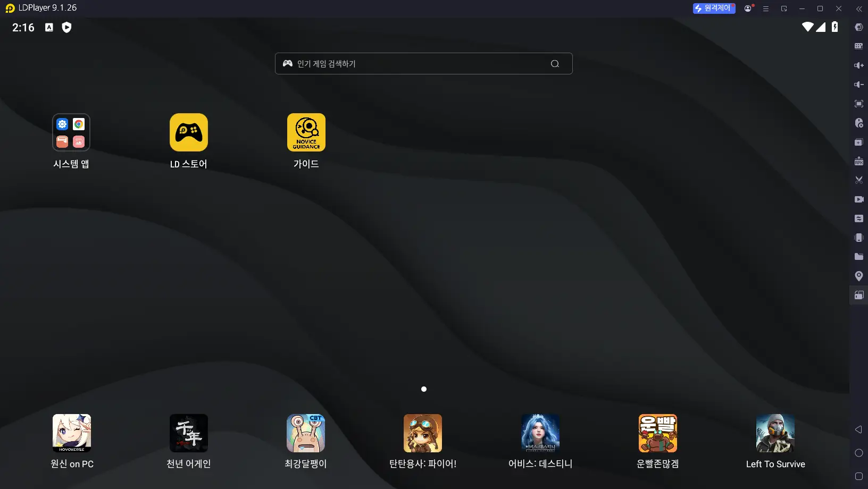Open Left To Survive game

pyautogui.click(x=775, y=433)
